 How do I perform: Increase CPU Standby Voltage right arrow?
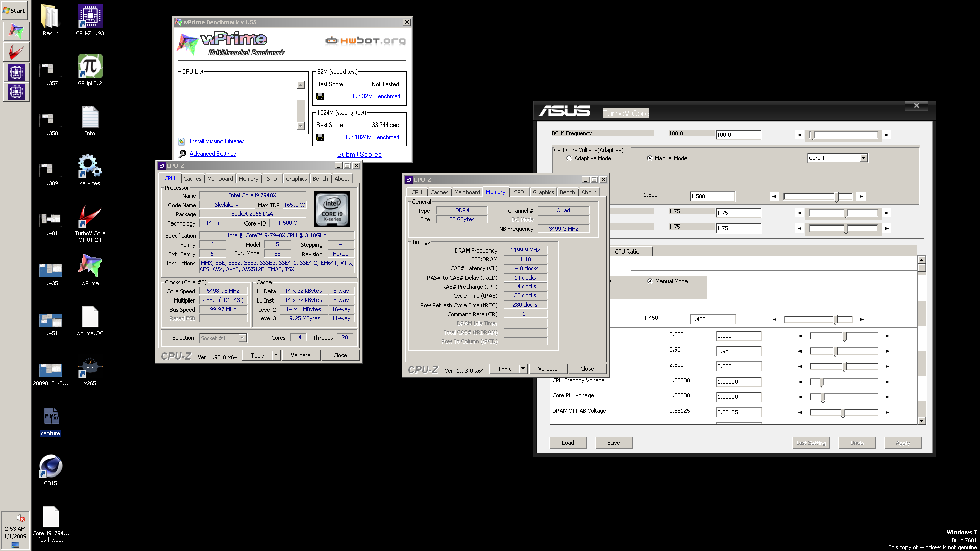click(888, 382)
